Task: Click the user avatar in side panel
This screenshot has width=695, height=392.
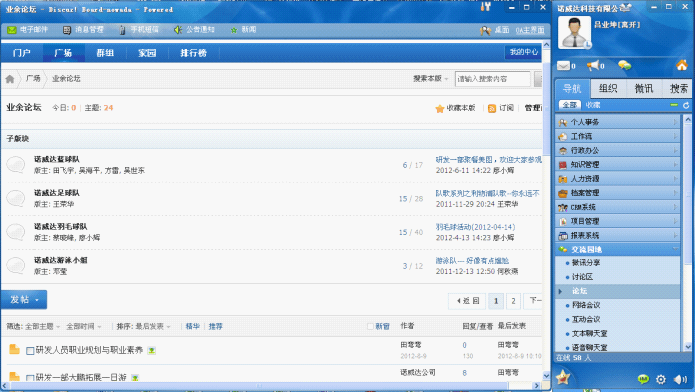Action: point(574,32)
